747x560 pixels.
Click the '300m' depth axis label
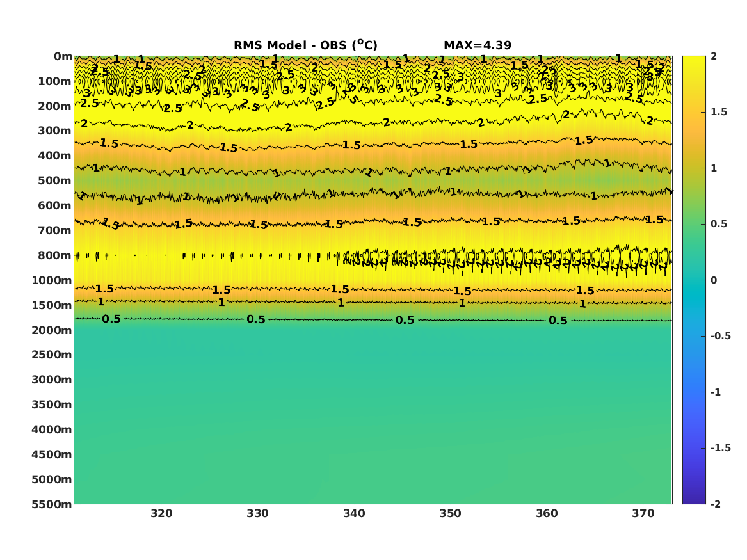point(55,131)
